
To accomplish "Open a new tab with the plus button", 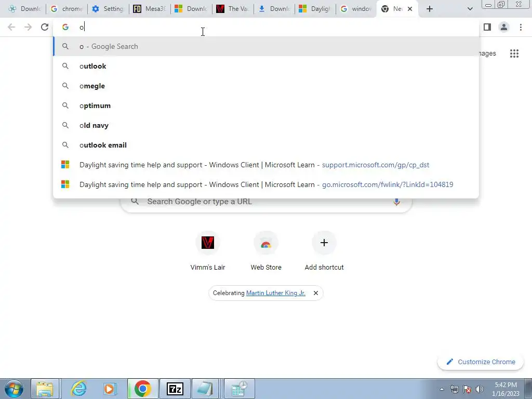I will pos(430,9).
